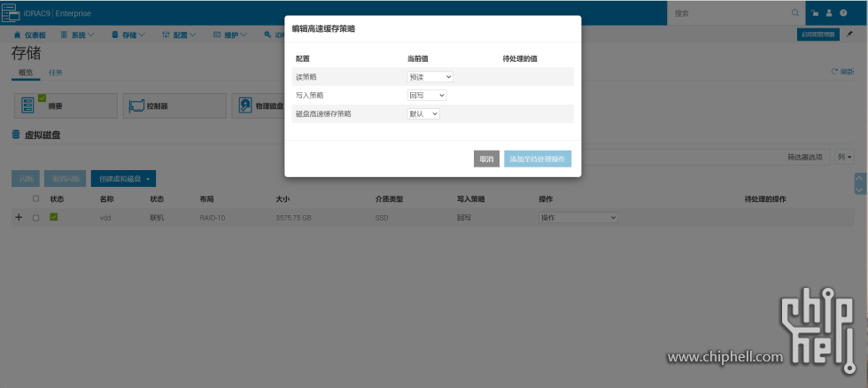The image size is (868, 388).
Task: Click the 布局 column header
Action: [x=206, y=198]
